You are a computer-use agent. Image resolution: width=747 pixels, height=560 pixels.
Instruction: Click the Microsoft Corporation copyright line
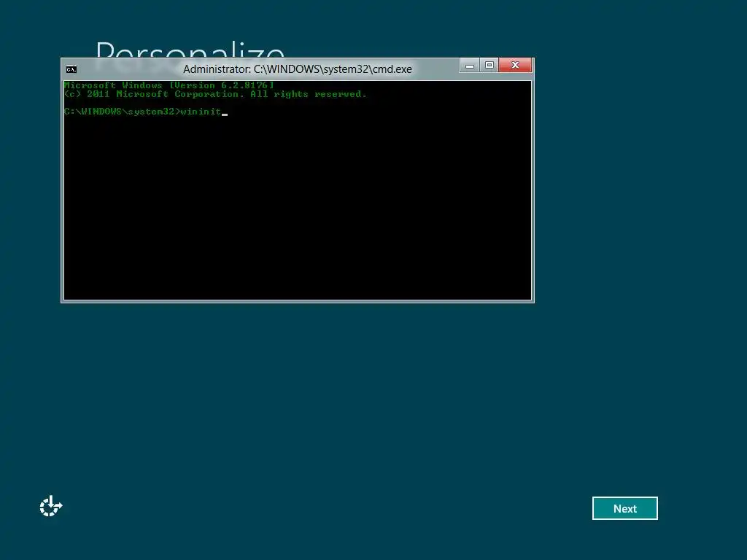click(215, 94)
